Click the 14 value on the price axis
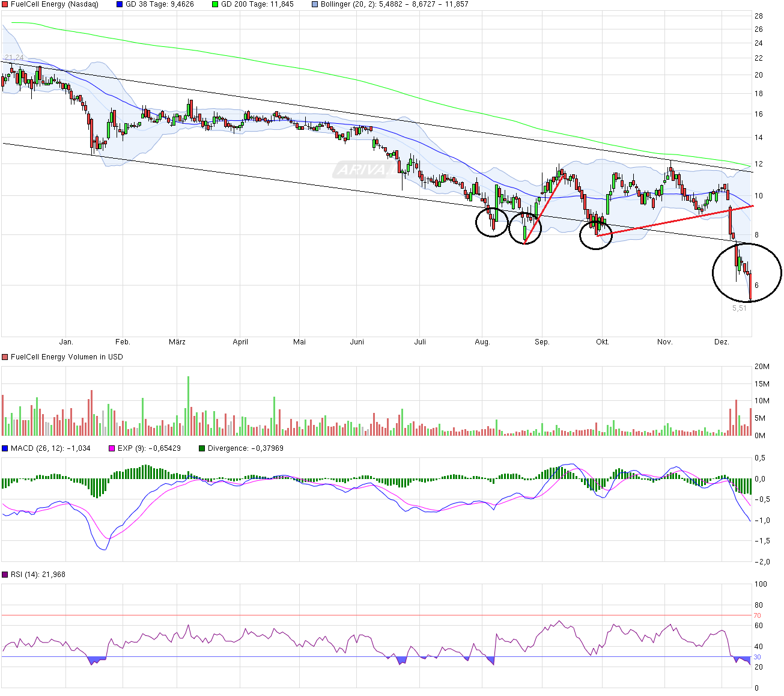The height and width of the screenshot is (696, 784). (759, 138)
